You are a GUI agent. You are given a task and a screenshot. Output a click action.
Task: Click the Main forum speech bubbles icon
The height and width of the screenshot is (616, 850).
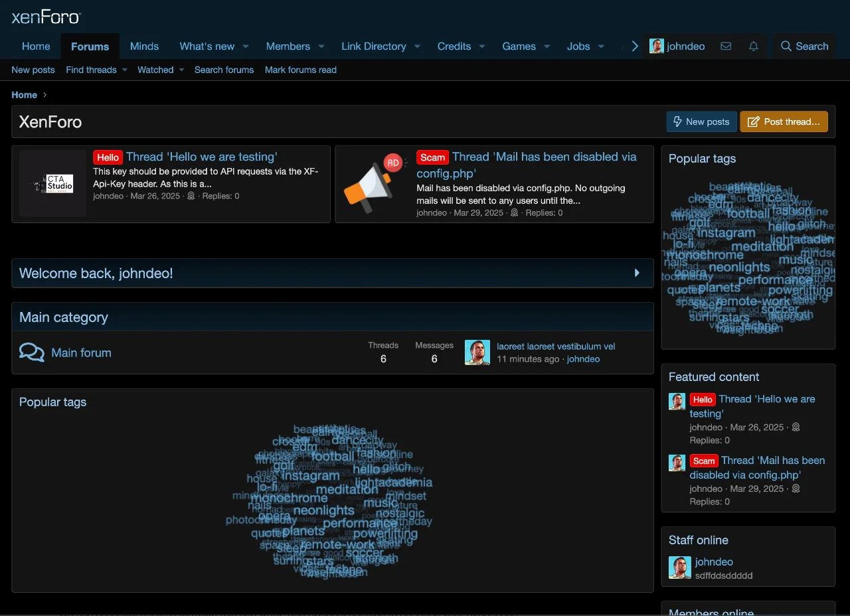(x=32, y=352)
